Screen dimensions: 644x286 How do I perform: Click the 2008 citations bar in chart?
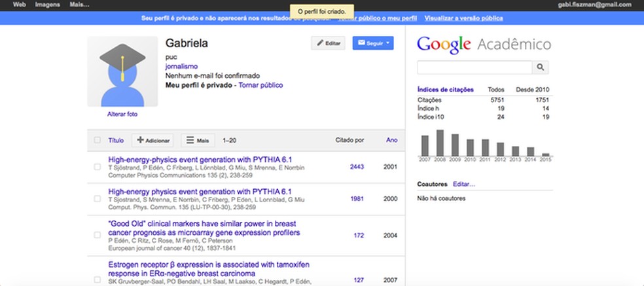point(440,142)
